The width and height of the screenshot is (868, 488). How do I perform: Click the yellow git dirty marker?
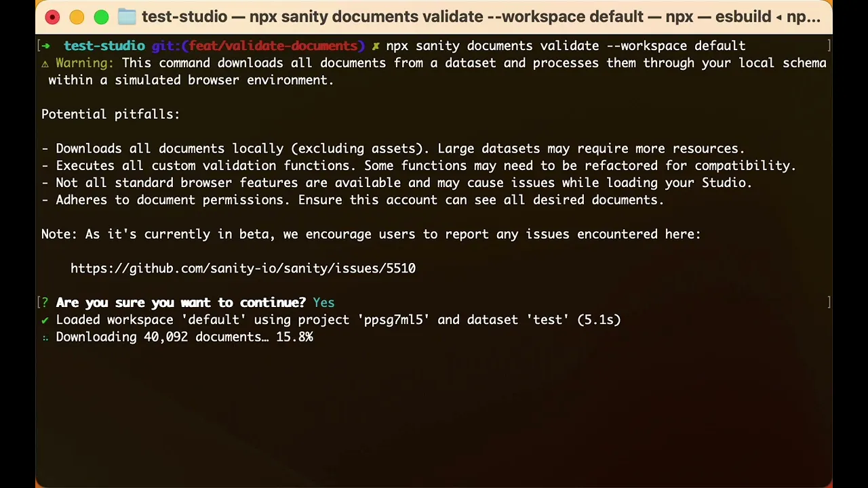375,46
